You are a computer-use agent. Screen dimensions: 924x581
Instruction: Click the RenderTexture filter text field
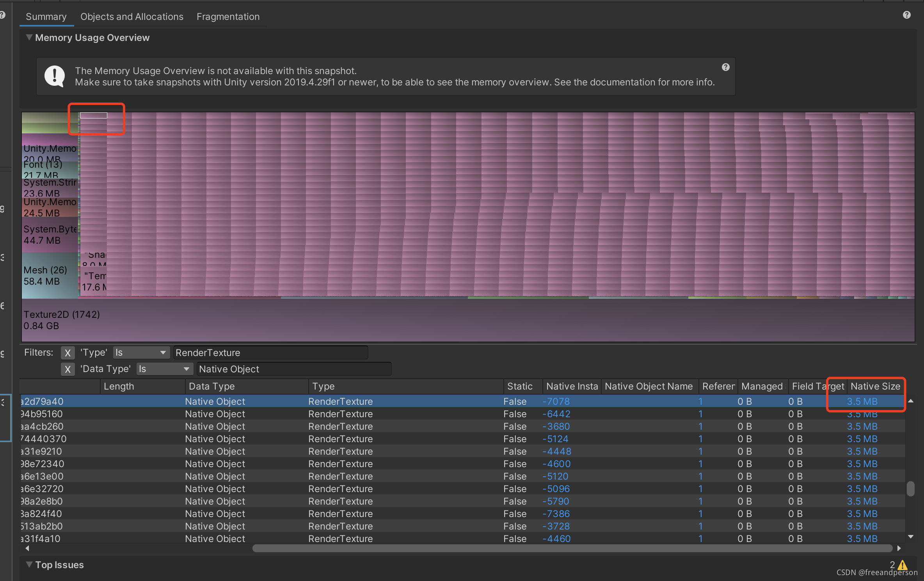pyautogui.click(x=270, y=353)
